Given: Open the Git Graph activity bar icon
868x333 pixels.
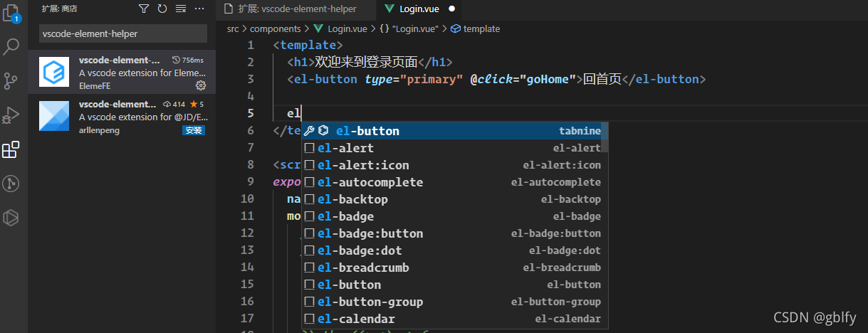Looking at the screenshot, I should [11, 184].
